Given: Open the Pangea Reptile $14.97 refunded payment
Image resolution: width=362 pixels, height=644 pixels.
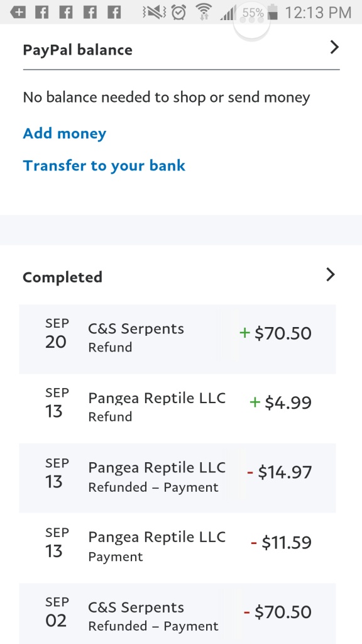Looking at the screenshot, I should point(177,478).
